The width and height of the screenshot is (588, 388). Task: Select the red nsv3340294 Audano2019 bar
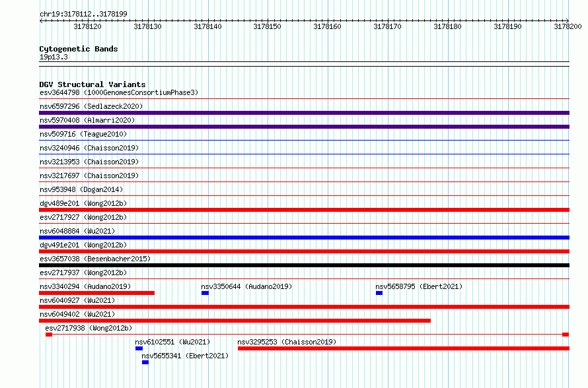click(96, 293)
